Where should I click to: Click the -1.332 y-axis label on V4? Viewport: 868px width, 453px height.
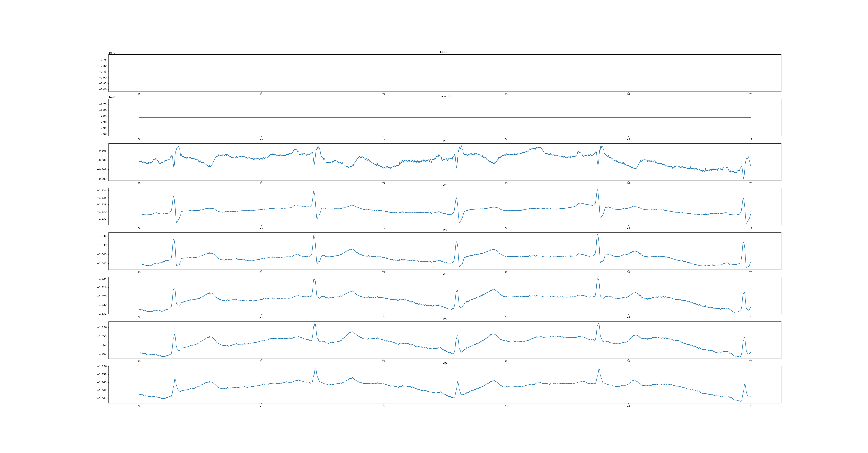(x=102, y=314)
